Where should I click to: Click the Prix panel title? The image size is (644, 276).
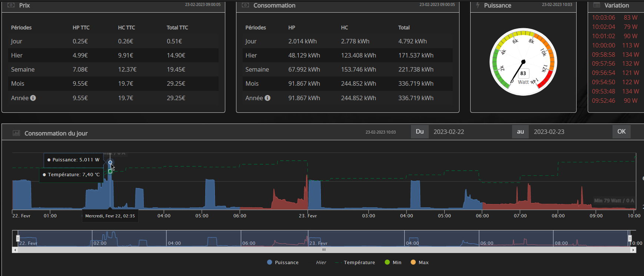click(x=24, y=5)
